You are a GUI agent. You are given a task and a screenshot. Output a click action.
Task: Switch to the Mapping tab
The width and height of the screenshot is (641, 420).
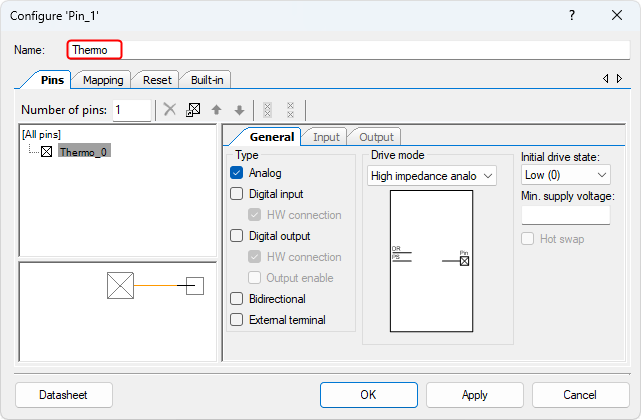point(103,80)
